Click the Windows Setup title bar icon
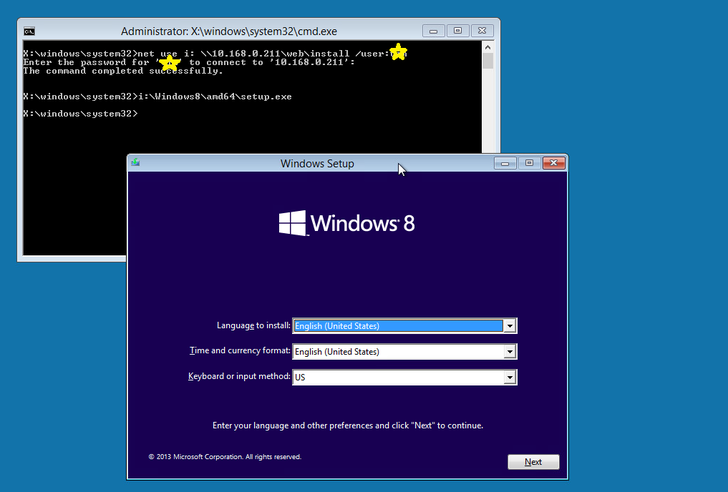 click(135, 163)
